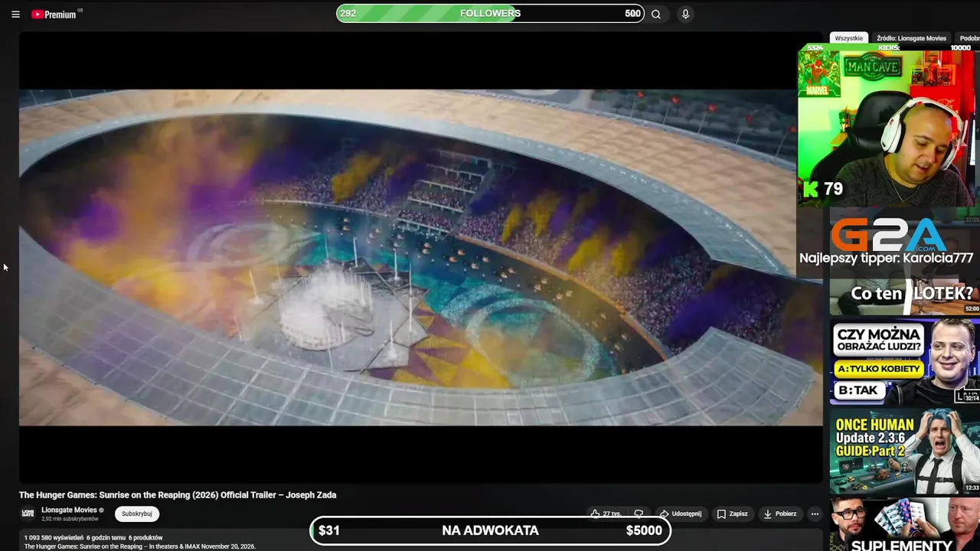Click the Hunger Games trailer video player
This screenshot has width=980, height=551.
[421, 257]
